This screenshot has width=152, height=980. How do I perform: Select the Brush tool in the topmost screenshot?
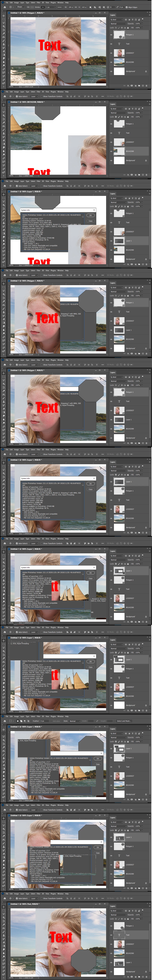click(4, 41)
